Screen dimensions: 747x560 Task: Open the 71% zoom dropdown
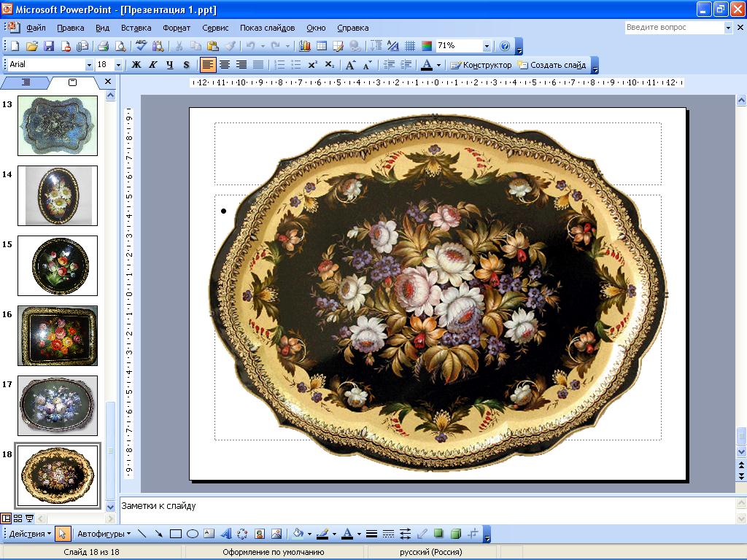(x=487, y=46)
